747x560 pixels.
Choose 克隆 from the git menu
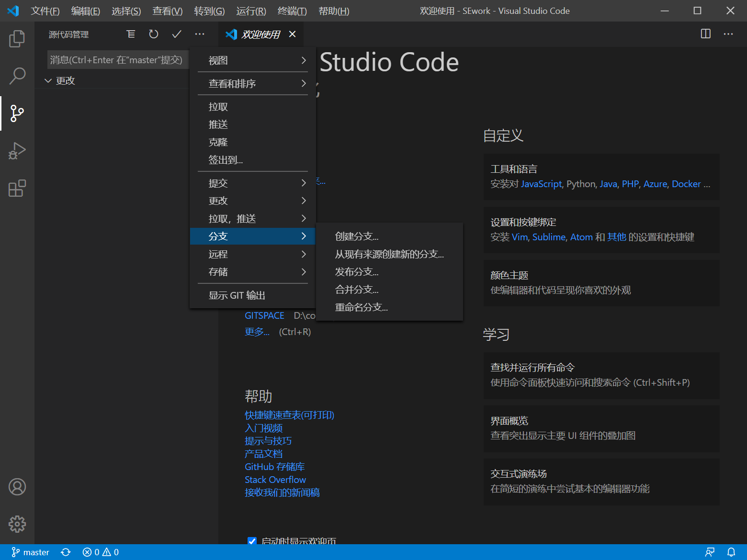pos(253,142)
